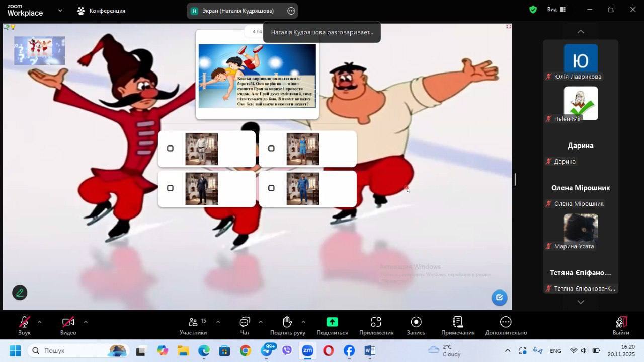Open the Apps (Приложения) icon
The image size is (644, 362).
376,322
